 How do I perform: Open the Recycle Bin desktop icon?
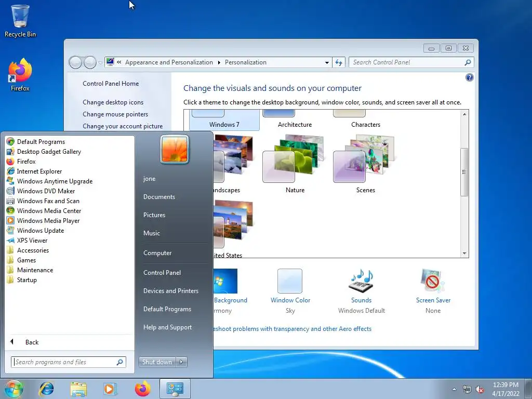tap(20, 21)
